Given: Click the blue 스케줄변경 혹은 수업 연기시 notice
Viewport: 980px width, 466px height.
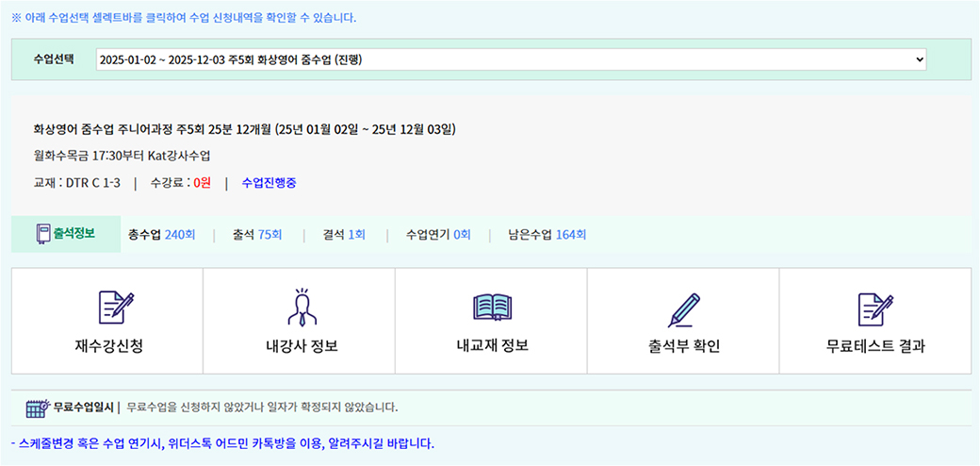Looking at the screenshot, I should click(222, 444).
